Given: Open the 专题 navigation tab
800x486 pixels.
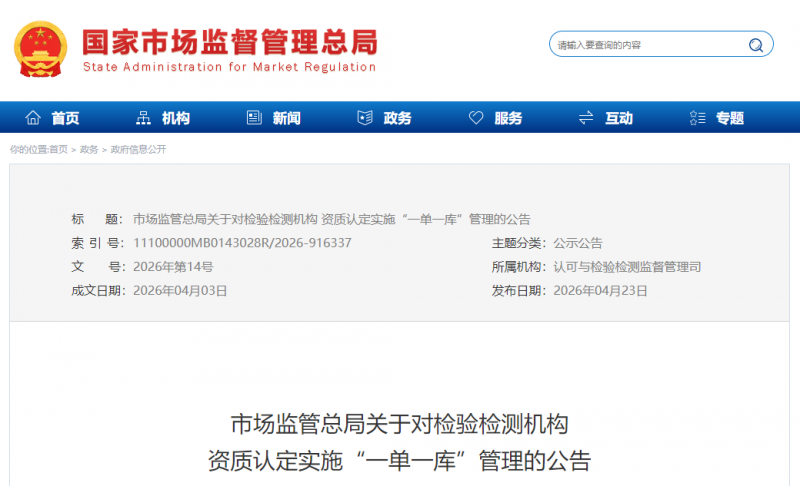Looking at the screenshot, I should point(729,118).
